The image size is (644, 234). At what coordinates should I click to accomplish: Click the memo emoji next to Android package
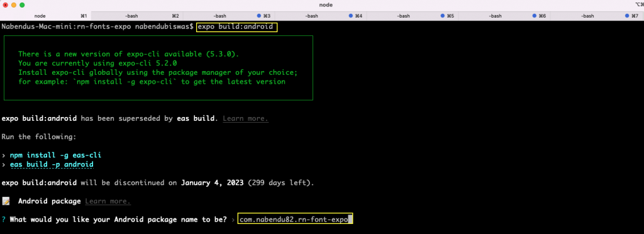(x=6, y=201)
